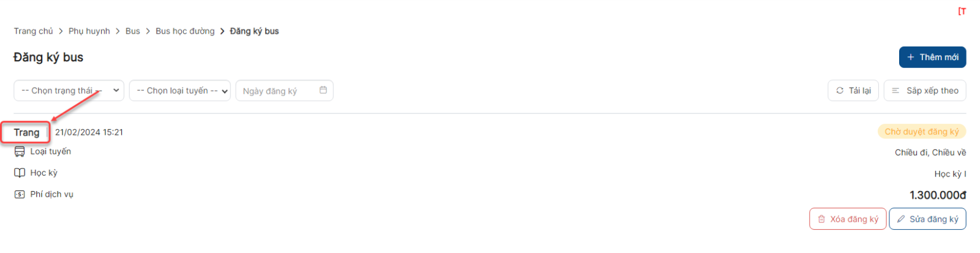Navigate to the Bus breadcrumb
Image resolution: width=980 pixels, height=253 pixels.
pyautogui.click(x=133, y=31)
